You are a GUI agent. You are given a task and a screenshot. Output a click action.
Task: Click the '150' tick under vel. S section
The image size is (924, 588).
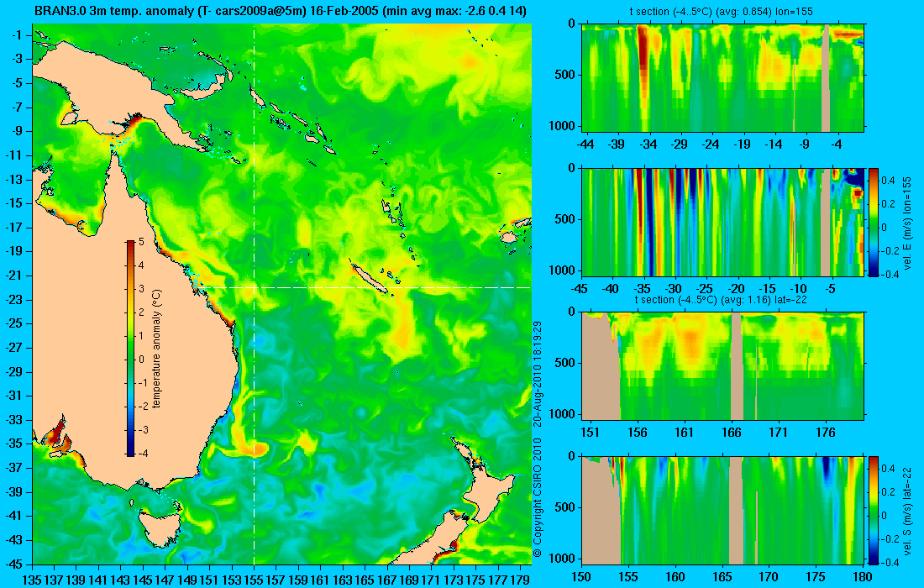click(x=581, y=577)
